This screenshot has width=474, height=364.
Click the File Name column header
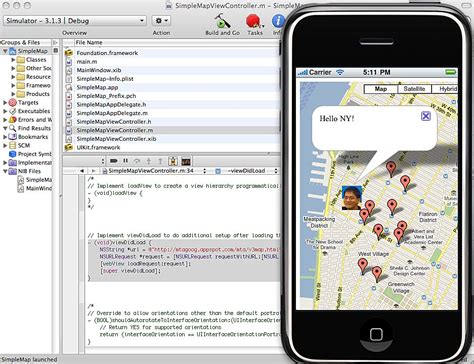tap(177, 43)
